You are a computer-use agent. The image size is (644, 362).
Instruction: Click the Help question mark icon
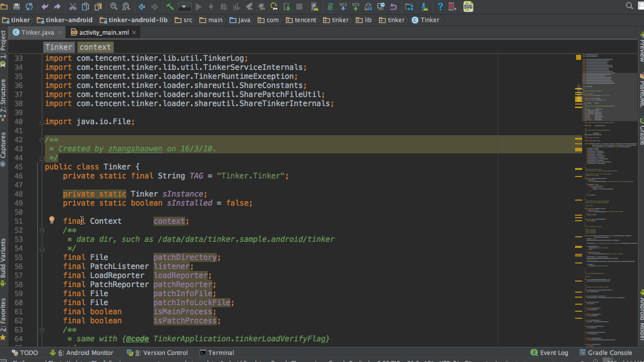click(440, 7)
